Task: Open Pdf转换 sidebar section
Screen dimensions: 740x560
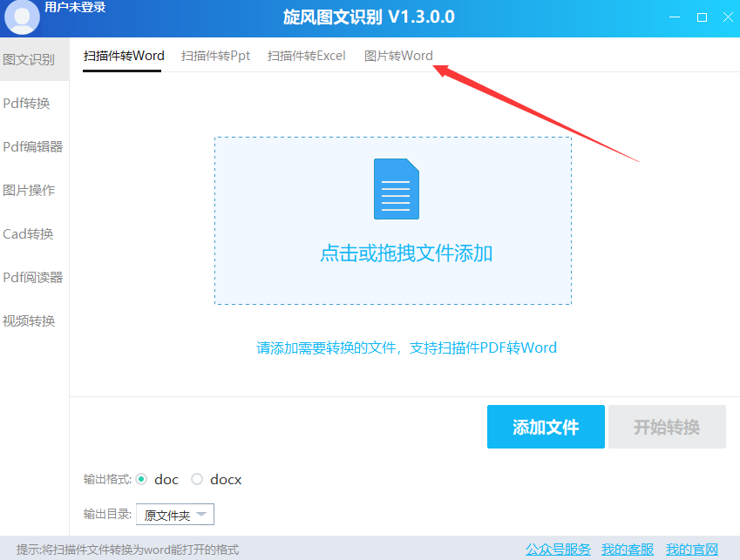Action: [x=35, y=104]
